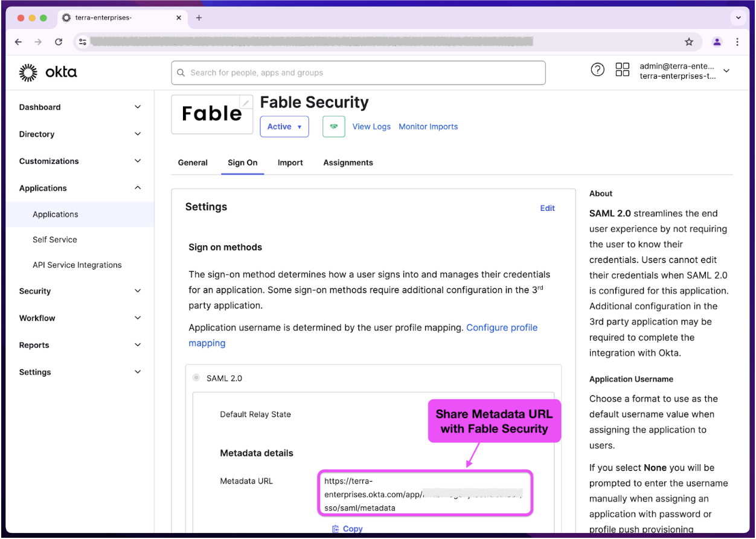Viewport: 756px width, 539px height.
Task: Click the About heading
Action: coord(601,193)
